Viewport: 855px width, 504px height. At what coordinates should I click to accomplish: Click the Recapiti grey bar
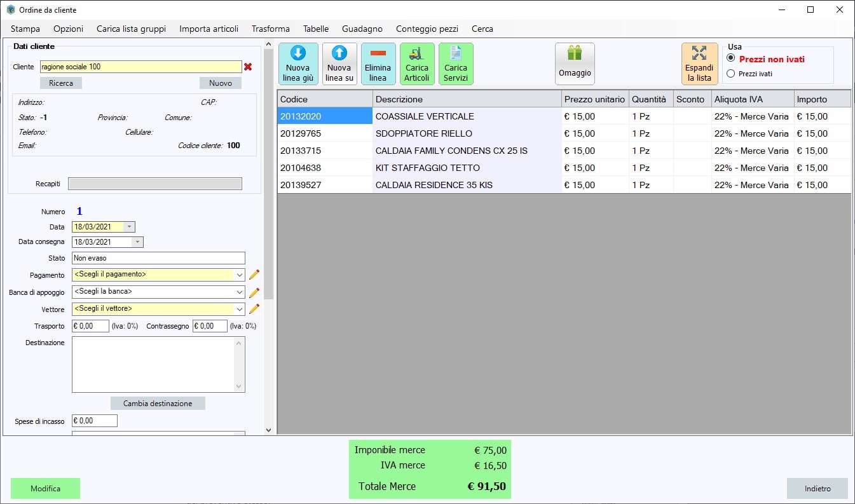155,184
